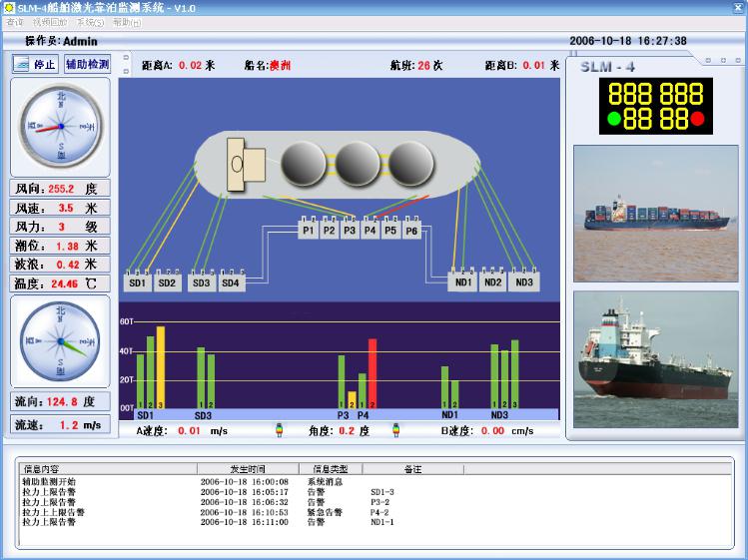Click the green indicator light on SLM-4 display

pos(613,120)
